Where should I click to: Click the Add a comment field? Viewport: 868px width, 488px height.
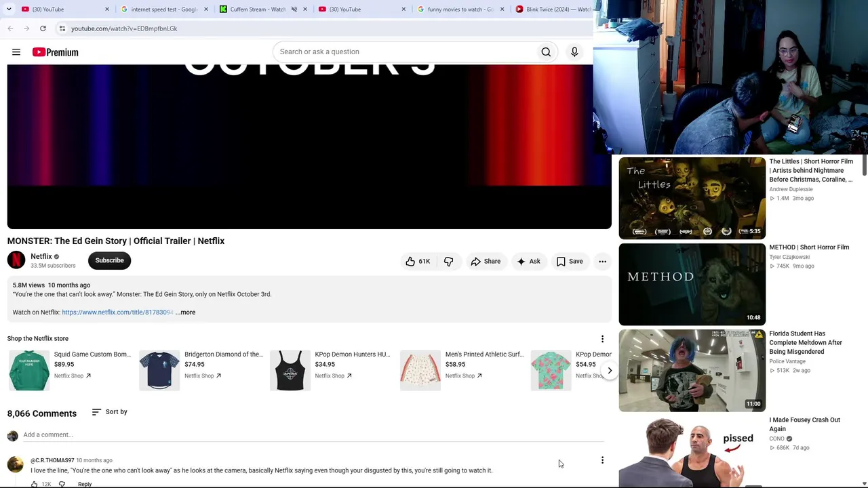click(x=313, y=435)
